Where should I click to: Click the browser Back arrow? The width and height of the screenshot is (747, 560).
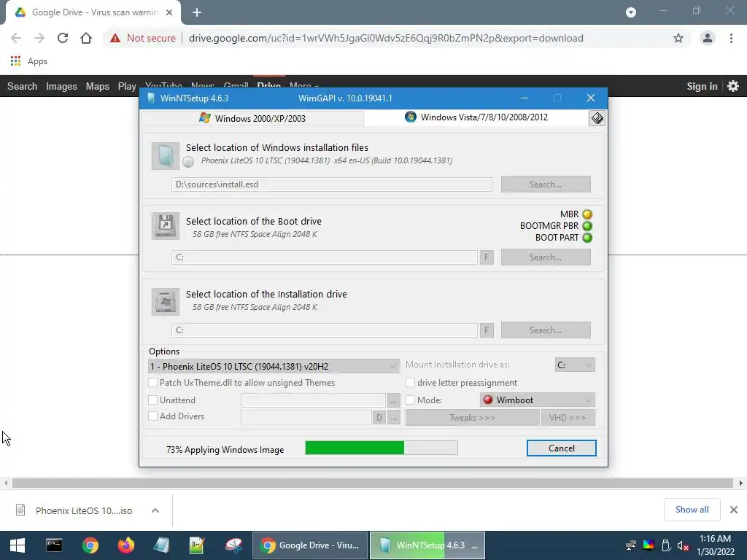click(16, 38)
